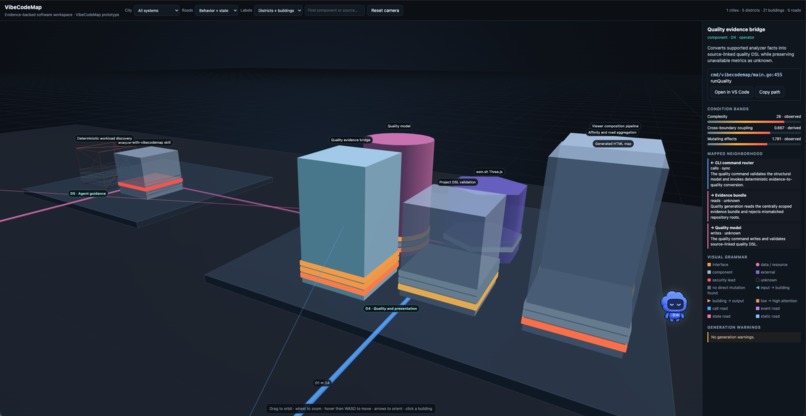This screenshot has width=806, height=416.
Task: Click the D4 · Quality and presentation label
Action: [x=391, y=309]
